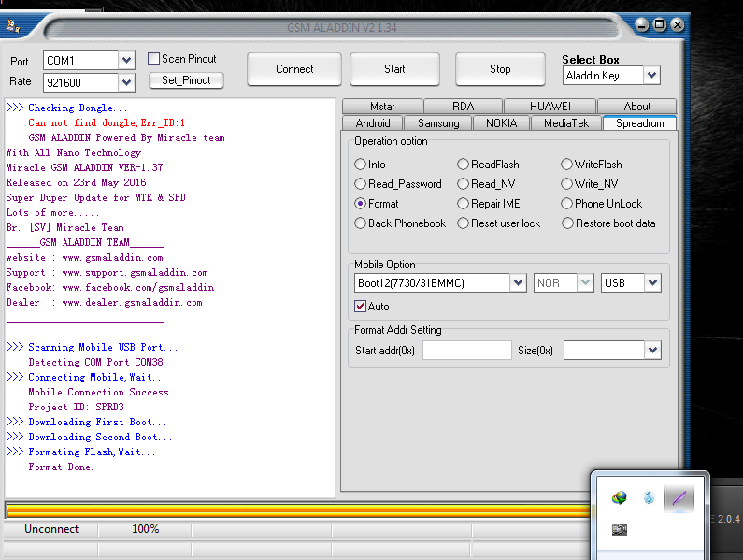Click the purple feather tray icon
This screenshot has height=560, width=743.
[679, 498]
